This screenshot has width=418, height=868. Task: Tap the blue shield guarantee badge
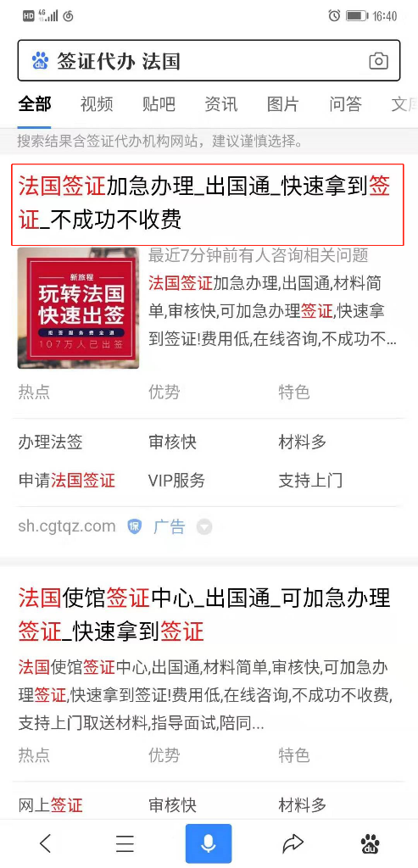135,526
